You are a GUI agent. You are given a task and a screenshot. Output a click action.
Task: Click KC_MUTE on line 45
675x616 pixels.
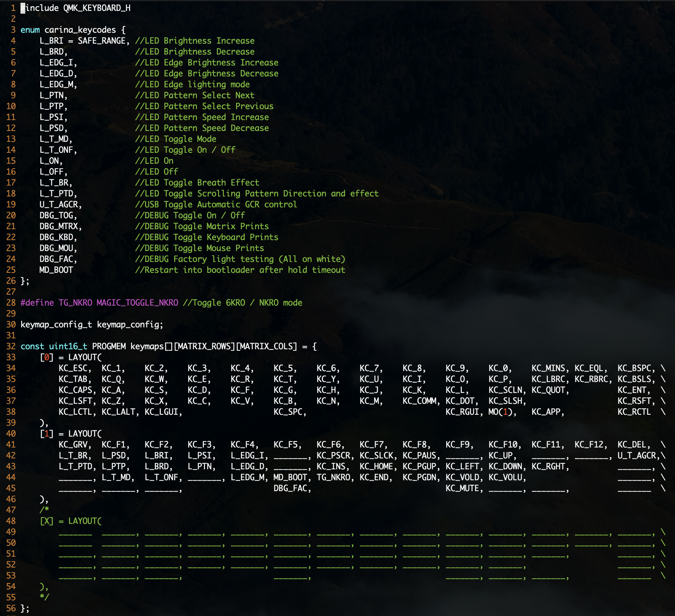tap(462, 488)
